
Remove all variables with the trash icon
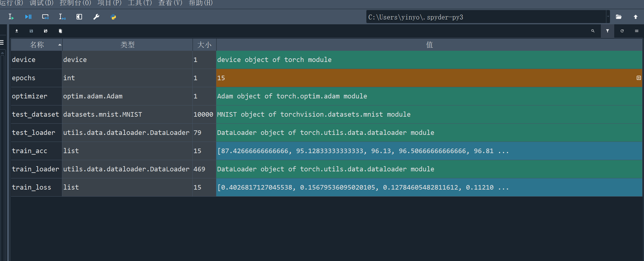[x=60, y=31]
